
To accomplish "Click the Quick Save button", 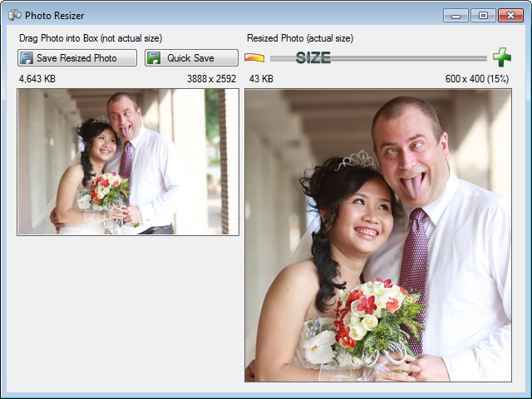I will [x=192, y=57].
